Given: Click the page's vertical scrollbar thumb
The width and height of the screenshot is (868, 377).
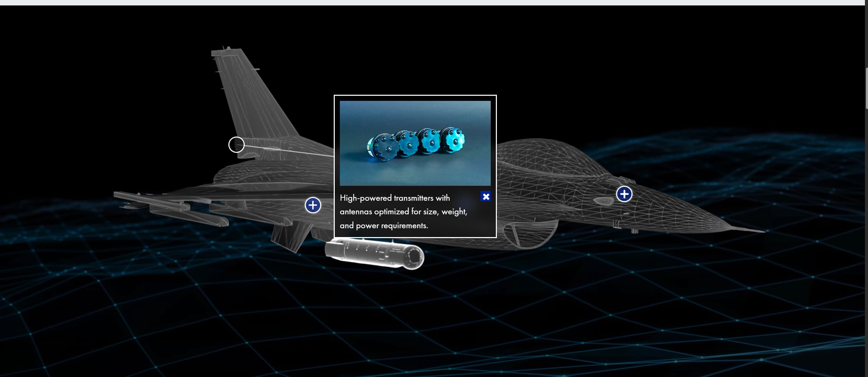Looking at the screenshot, I should click(866, 88).
